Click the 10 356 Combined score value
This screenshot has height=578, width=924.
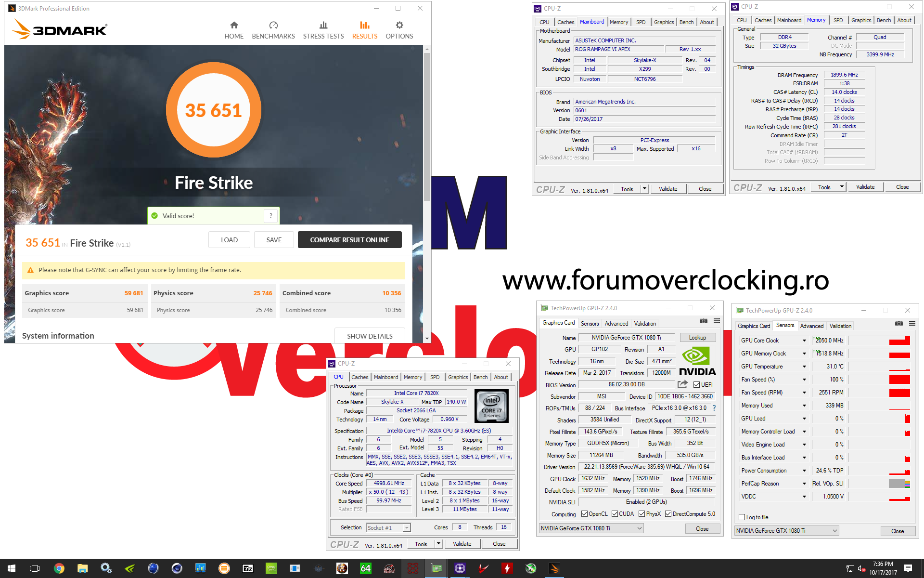[x=392, y=293]
